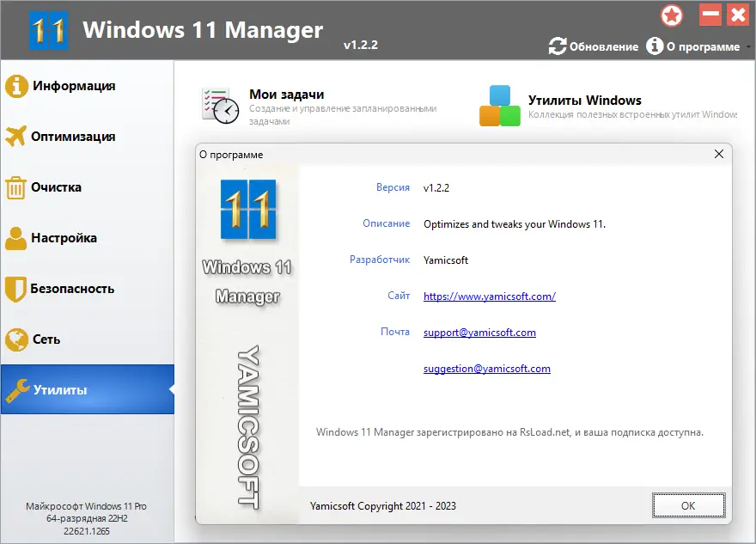Click the support@yamicsoft.com email link
The height and width of the screenshot is (544, 756).
(x=479, y=332)
